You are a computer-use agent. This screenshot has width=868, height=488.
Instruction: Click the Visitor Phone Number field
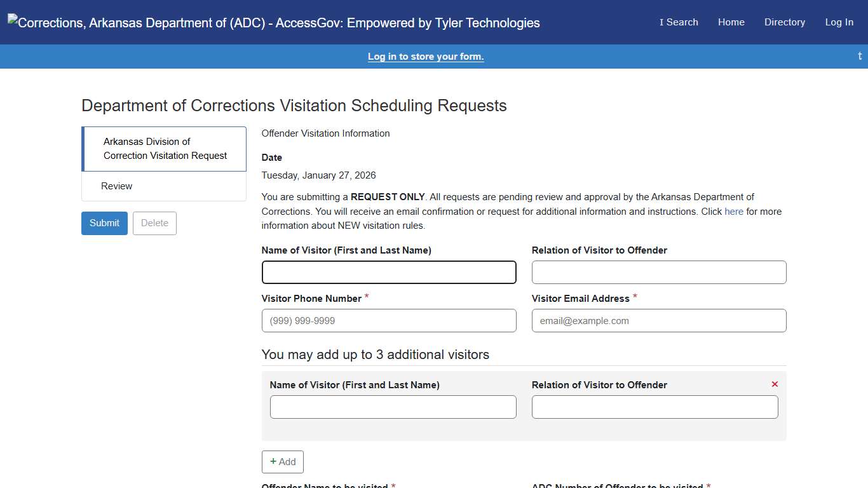click(389, 320)
